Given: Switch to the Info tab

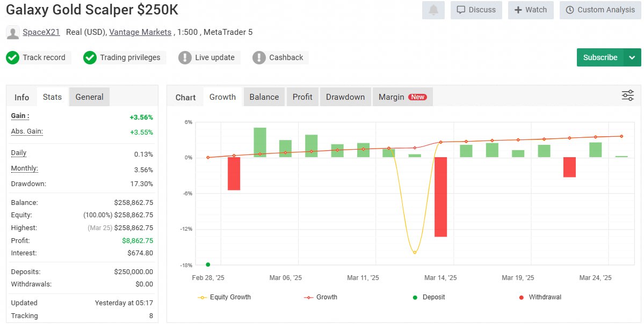Looking at the screenshot, I should pos(22,97).
